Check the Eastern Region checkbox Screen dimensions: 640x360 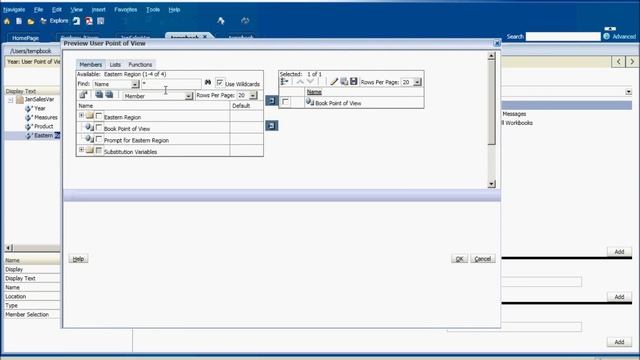pyautogui.click(x=99, y=116)
